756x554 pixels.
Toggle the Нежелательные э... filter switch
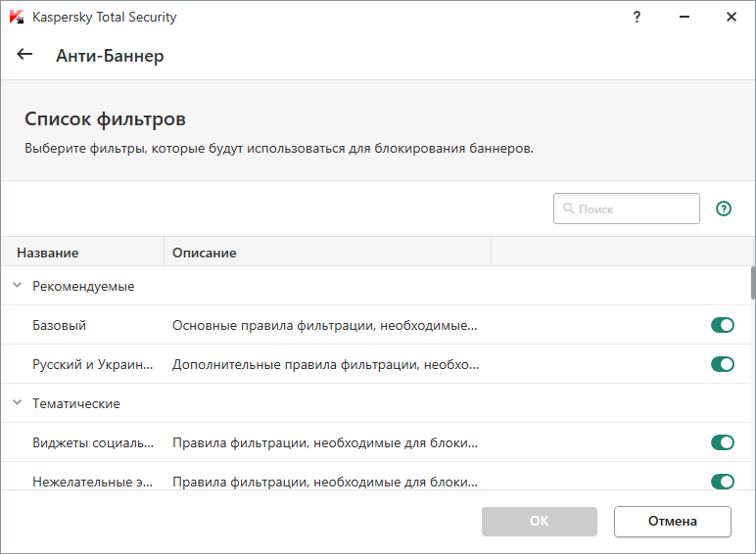pyautogui.click(x=723, y=482)
